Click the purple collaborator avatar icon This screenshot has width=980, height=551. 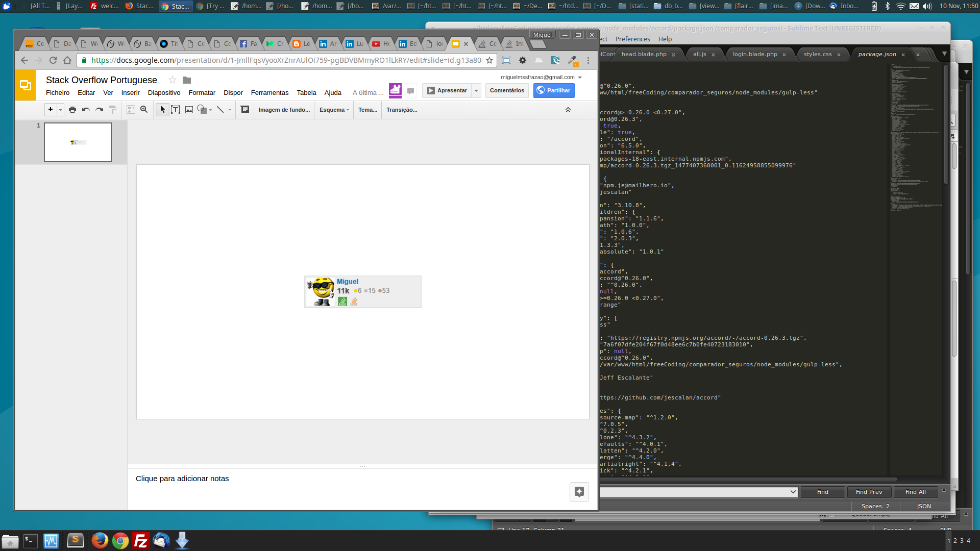(395, 90)
